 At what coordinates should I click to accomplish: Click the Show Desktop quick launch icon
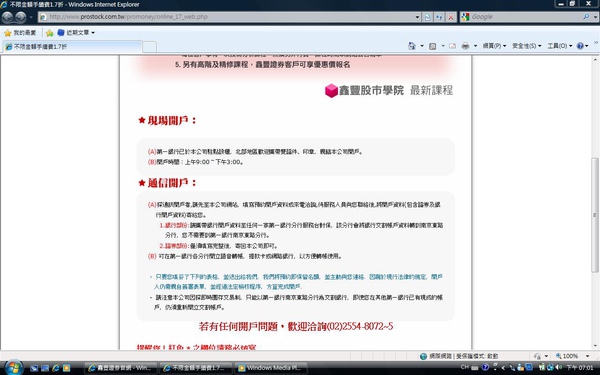point(34,368)
